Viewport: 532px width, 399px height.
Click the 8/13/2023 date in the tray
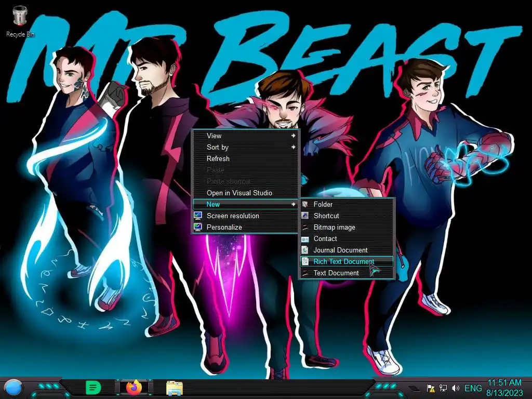504,393
